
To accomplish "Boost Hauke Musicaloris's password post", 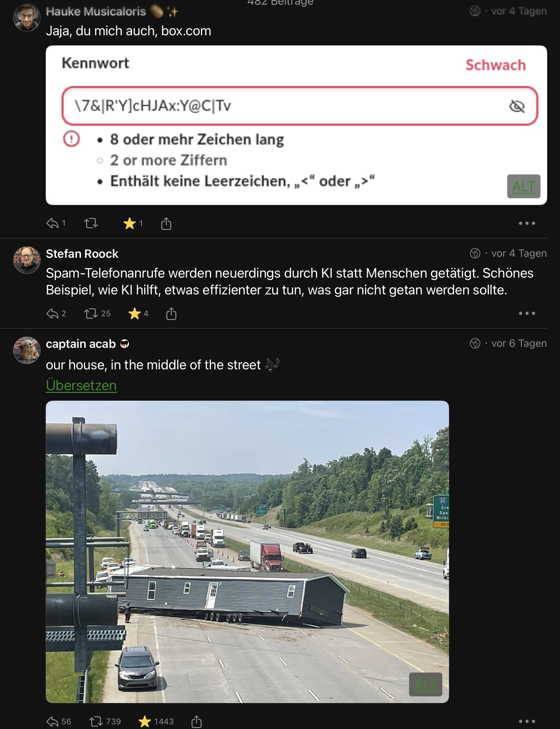I will pos(91,224).
